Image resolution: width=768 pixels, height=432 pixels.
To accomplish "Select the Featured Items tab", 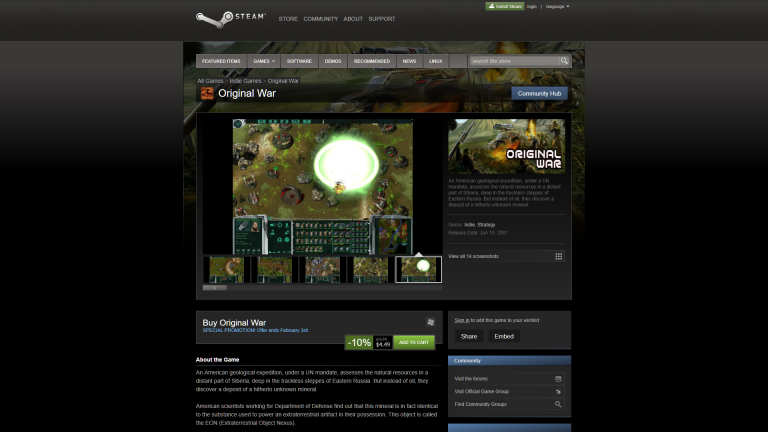I will [221, 61].
